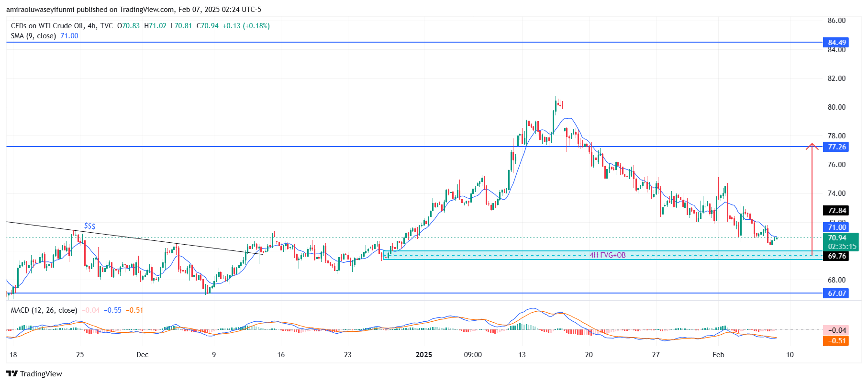Screen dimensions: 868x384
Task: Click the +0.13 (+0.18%) change value
Action: click(x=246, y=26)
